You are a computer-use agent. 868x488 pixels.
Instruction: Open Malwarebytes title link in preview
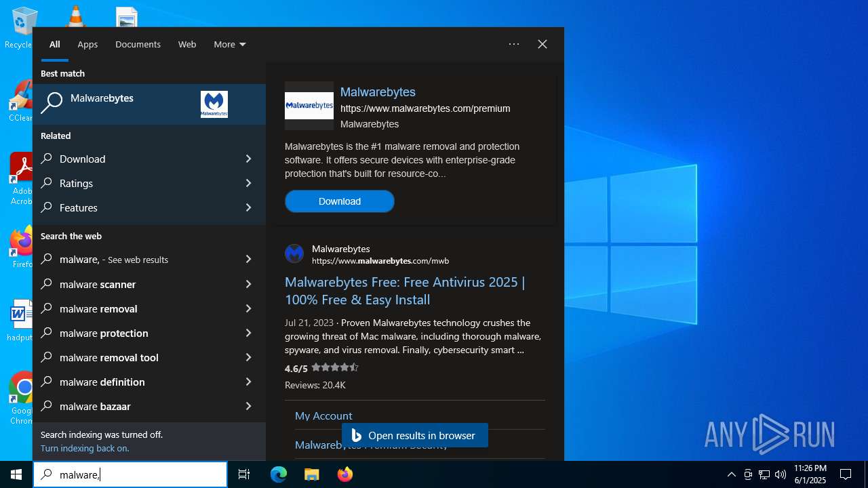tap(378, 92)
